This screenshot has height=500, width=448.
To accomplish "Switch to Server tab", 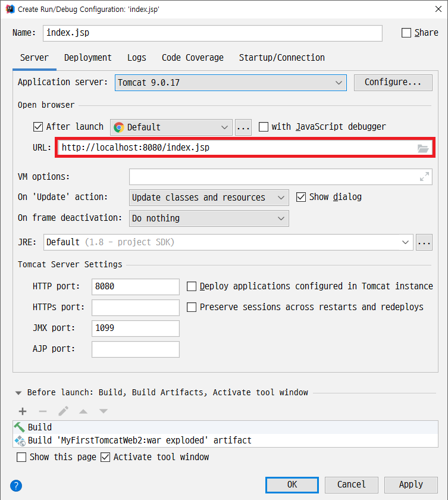I will tap(35, 58).
